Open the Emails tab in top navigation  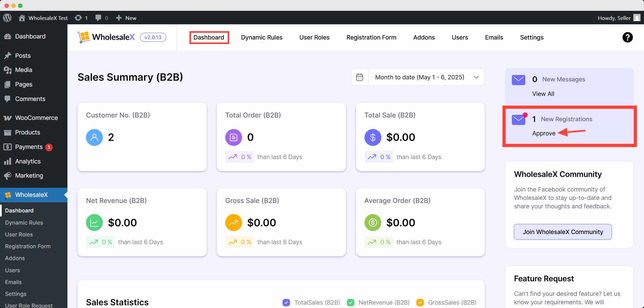click(x=494, y=37)
